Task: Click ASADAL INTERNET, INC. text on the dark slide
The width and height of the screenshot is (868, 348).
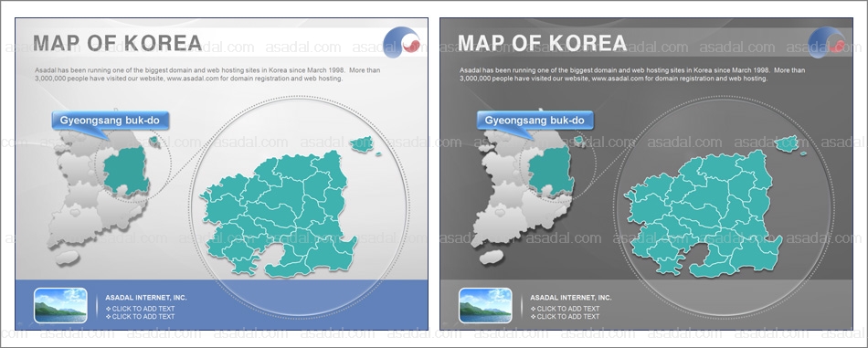Action: 571,298
